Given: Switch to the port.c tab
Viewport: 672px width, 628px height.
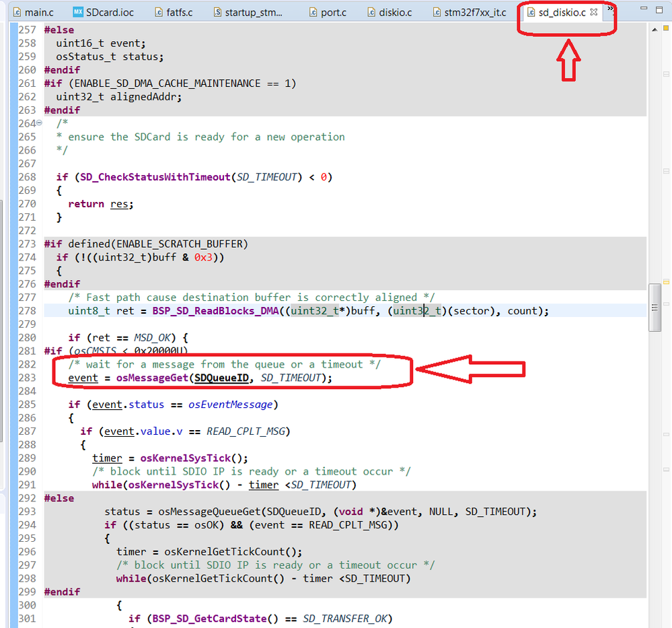Looking at the screenshot, I should click(x=328, y=12).
